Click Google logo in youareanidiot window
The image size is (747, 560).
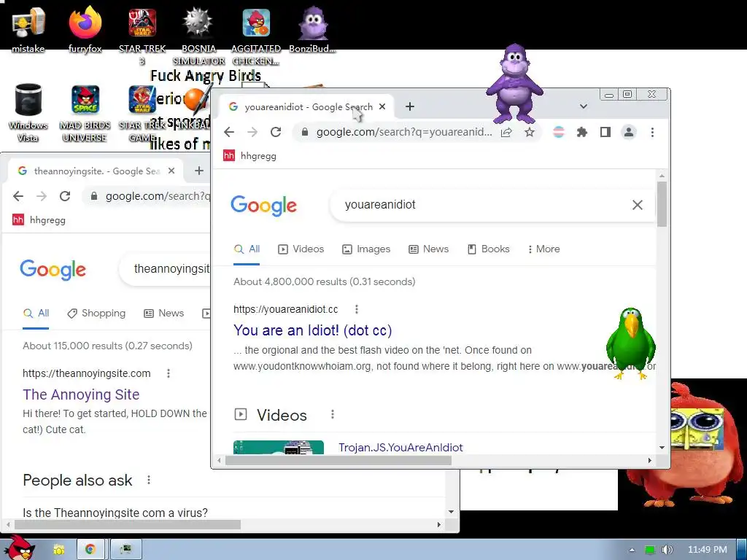[263, 206]
